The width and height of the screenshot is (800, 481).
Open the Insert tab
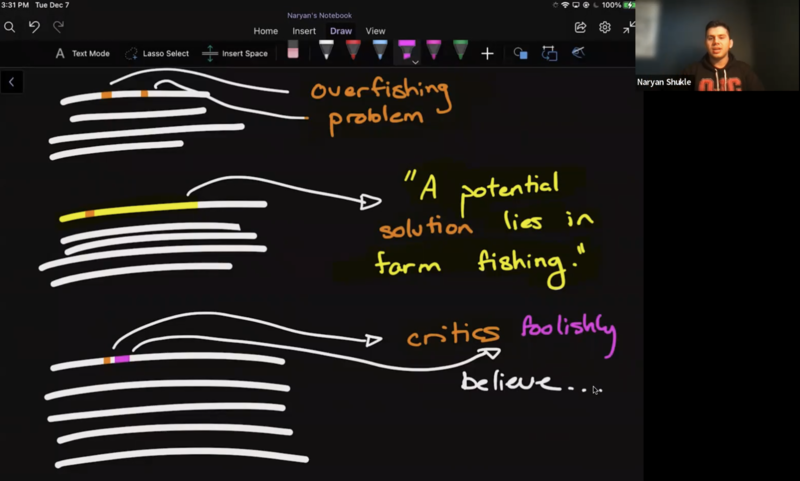tap(304, 31)
